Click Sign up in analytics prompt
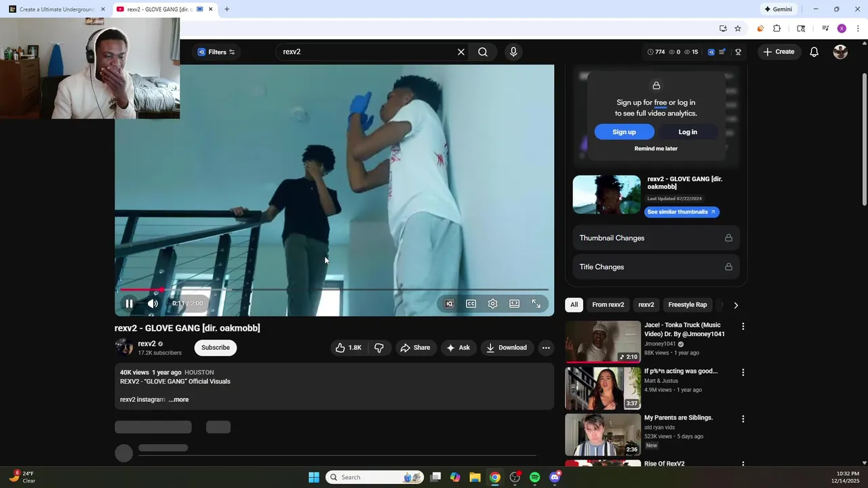The image size is (868, 488). 624,132
